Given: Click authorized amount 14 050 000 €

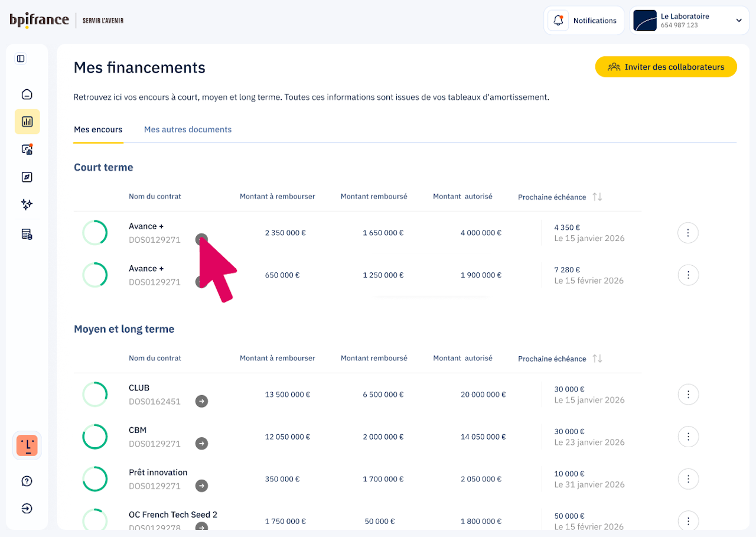Looking at the screenshot, I should (x=483, y=437).
